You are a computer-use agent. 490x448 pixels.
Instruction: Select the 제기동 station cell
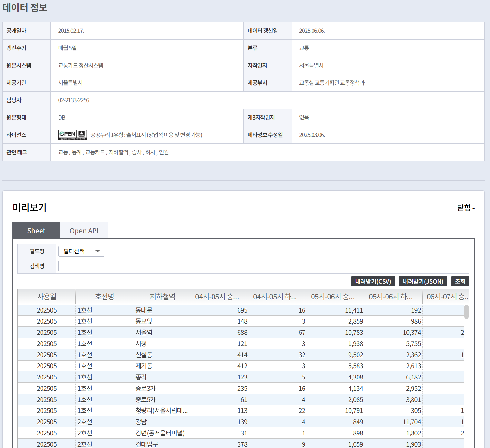162,366
